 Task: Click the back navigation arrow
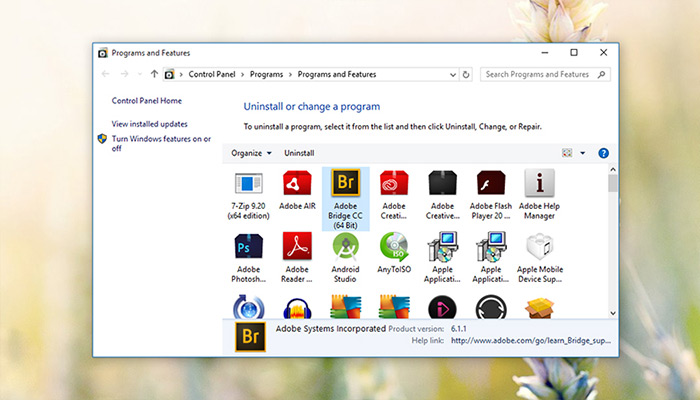point(105,74)
